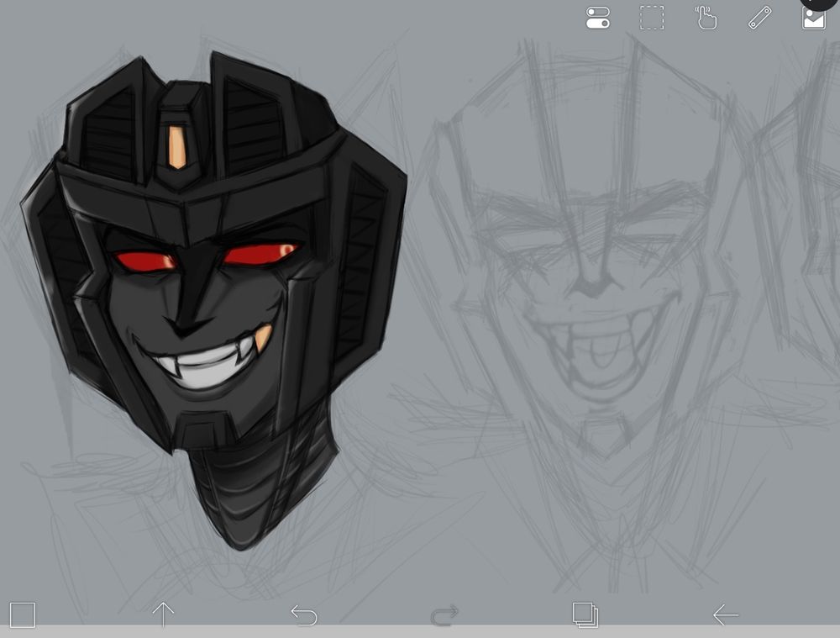840x638 pixels.
Task: Undo the last stroke
Action: (x=304, y=615)
